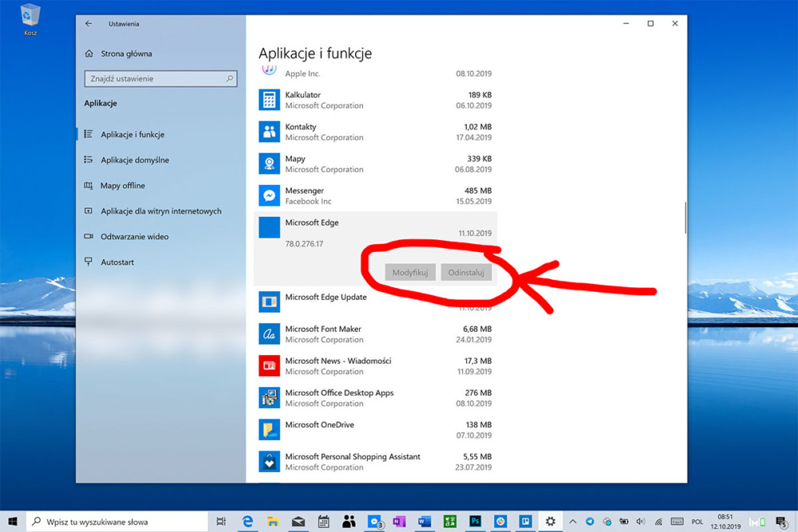
Task: Click Settings gear in taskbar
Action: [550, 522]
